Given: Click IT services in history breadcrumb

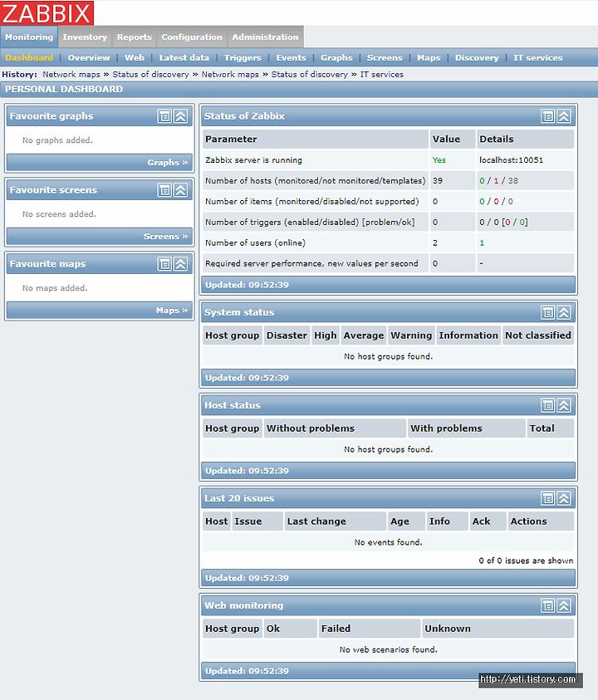Looking at the screenshot, I should [382, 75].
